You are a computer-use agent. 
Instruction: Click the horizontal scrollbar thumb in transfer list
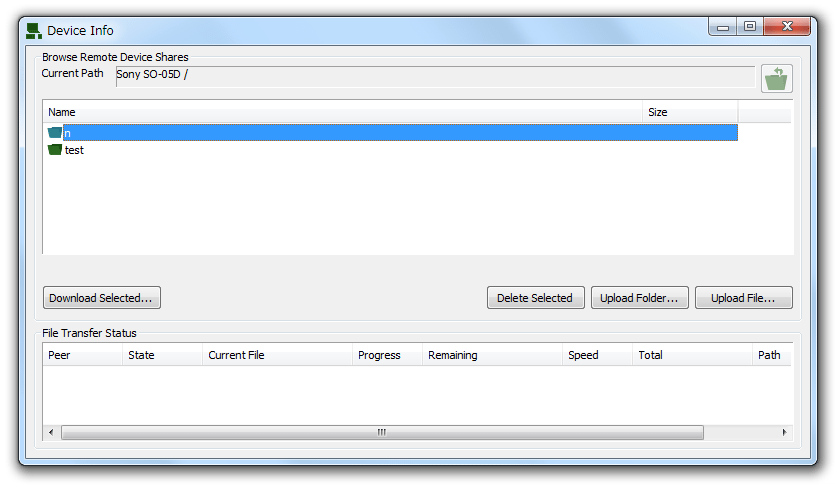[382, 432]
